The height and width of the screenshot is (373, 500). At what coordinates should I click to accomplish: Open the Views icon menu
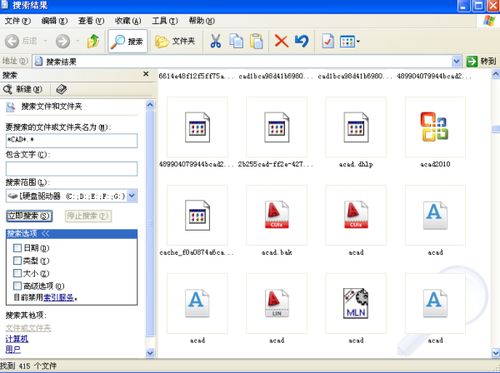349,41
